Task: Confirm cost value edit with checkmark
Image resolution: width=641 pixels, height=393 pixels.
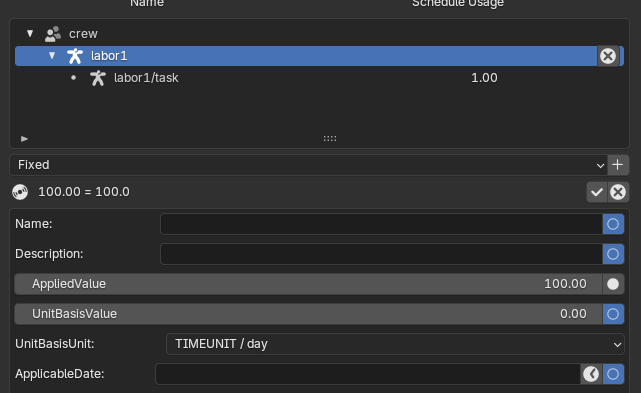Action: [597, 192]
